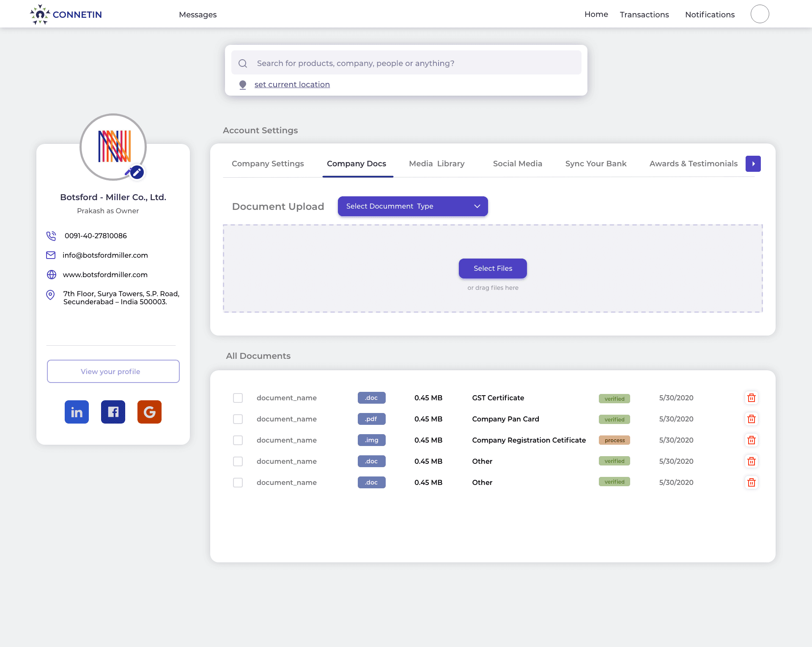812x647 pixels.
Task: Focus the products and company search field
Action: coord(406,63)
